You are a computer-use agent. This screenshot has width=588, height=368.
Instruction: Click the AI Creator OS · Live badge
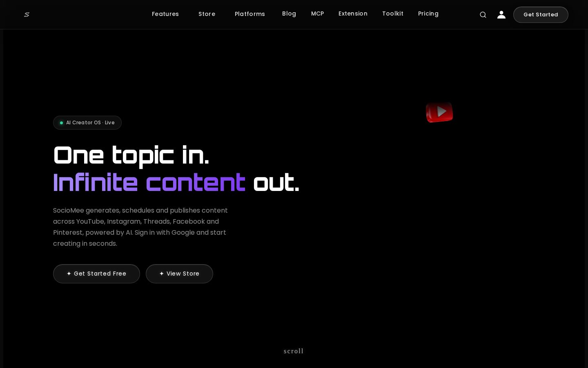[87, 123]
